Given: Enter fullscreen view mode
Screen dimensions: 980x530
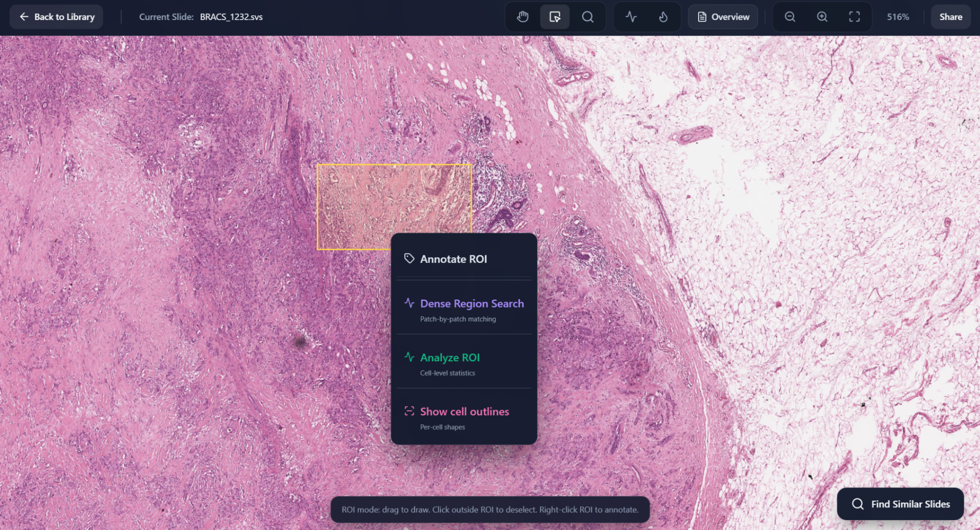Looking at the screenshot, I should [854, 17].
